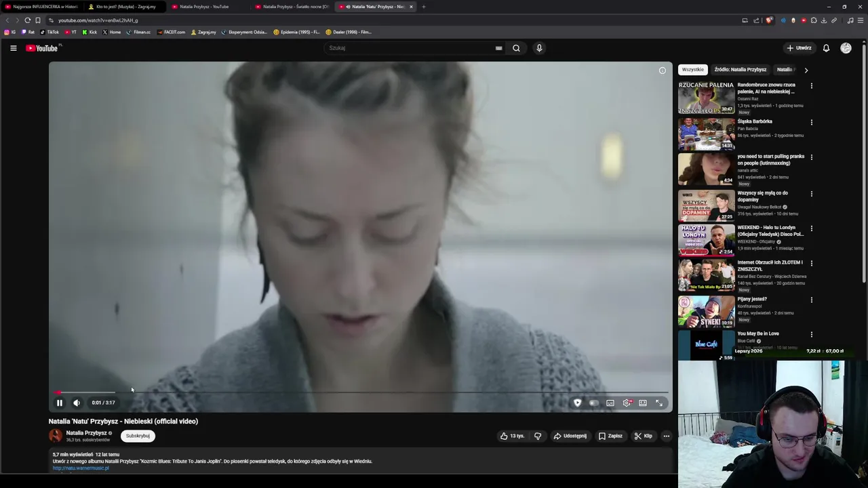
Task: Open options for Wszyscy się mylą co do dopaminy
Action: [x=811, y=194]
